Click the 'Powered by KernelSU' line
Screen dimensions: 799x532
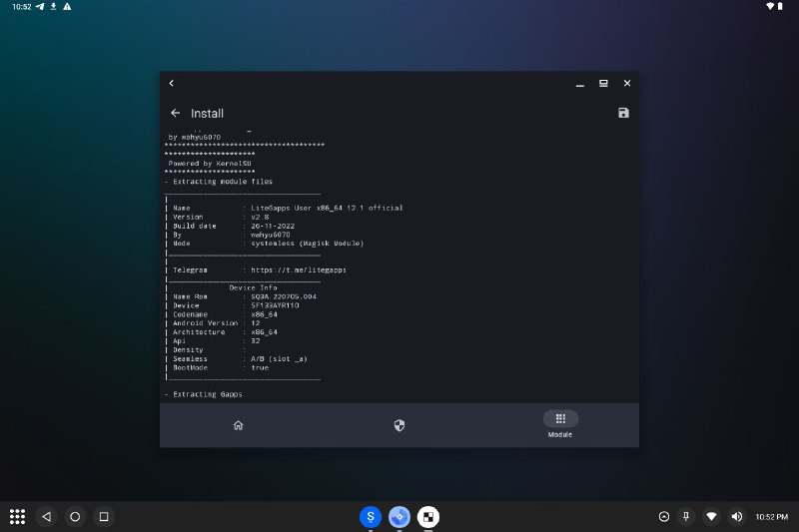pos(210,164)
